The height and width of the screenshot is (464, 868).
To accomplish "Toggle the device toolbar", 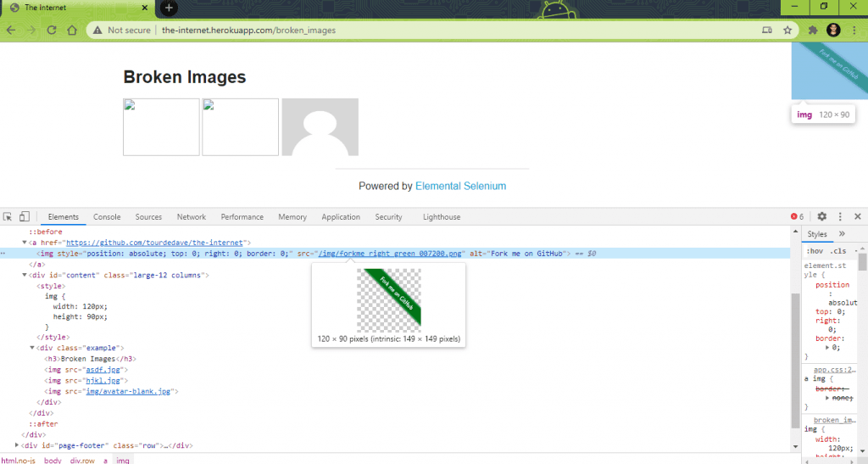I will click(25, 216).
